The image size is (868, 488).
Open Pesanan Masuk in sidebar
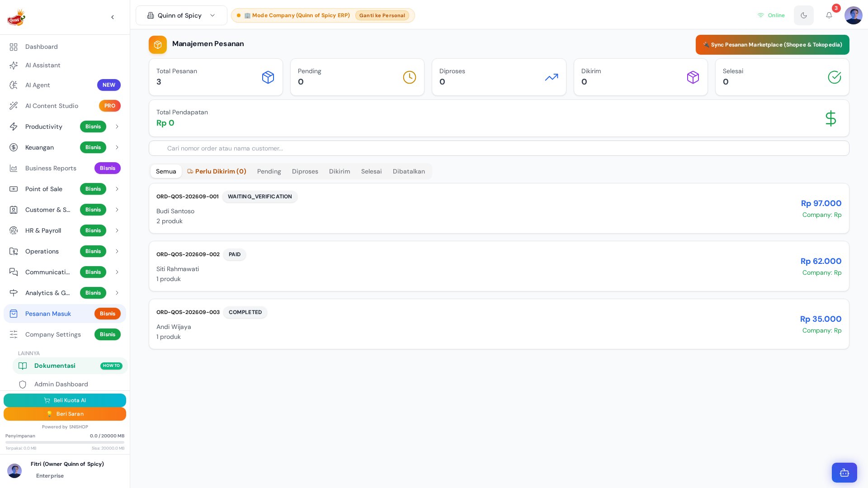pos(65,314)
